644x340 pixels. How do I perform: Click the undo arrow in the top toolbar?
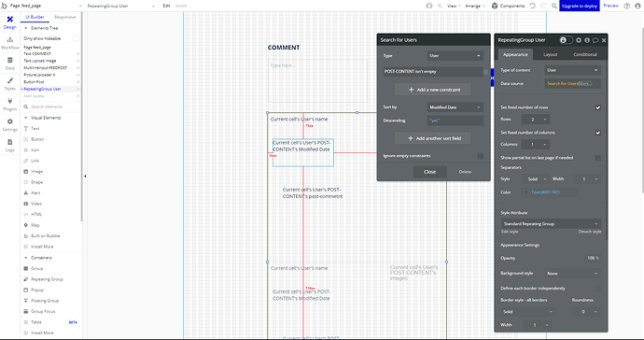click(533, 6)
